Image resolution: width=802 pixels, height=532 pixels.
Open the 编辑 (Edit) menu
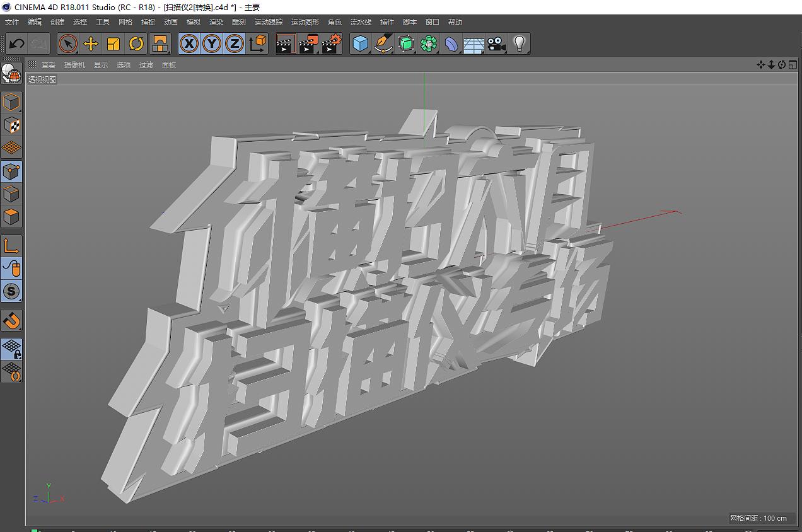[35, 22]
